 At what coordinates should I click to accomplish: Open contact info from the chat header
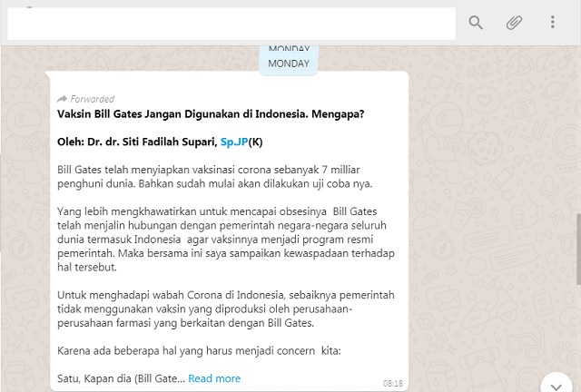pos(227,24)
